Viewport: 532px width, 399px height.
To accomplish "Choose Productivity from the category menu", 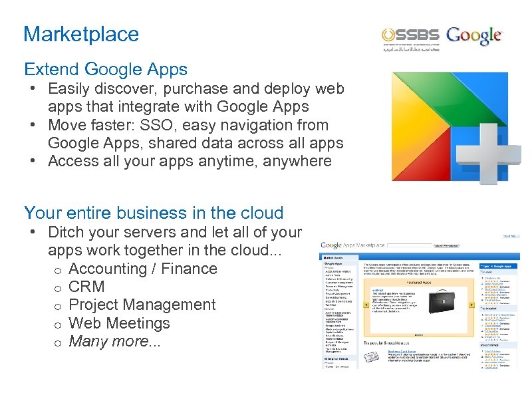I will click(331, 289).
